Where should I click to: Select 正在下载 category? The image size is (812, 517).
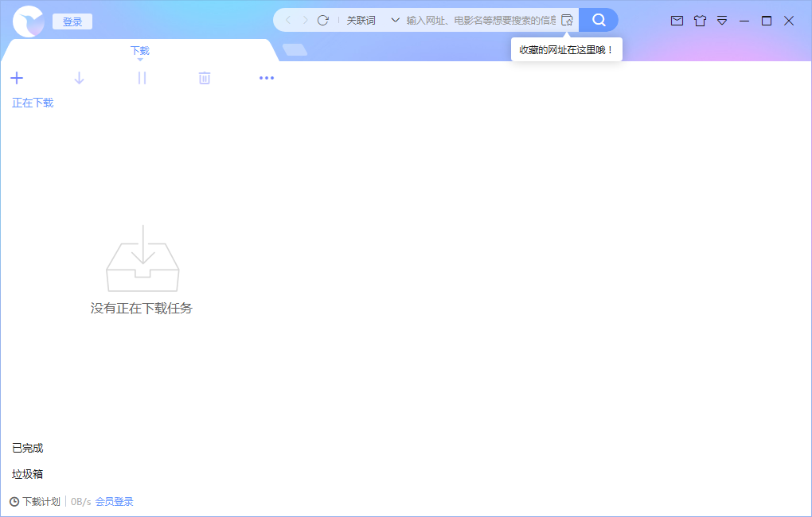coord(33,103)
